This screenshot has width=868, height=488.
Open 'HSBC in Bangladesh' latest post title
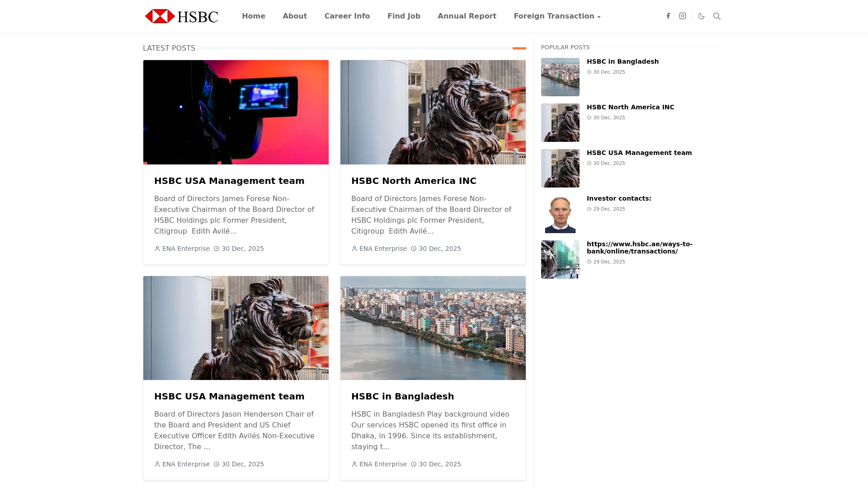(402, 396)
